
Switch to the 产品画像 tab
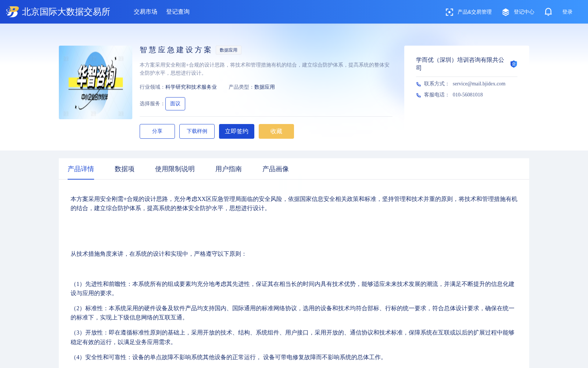click(x=276, y=169)
